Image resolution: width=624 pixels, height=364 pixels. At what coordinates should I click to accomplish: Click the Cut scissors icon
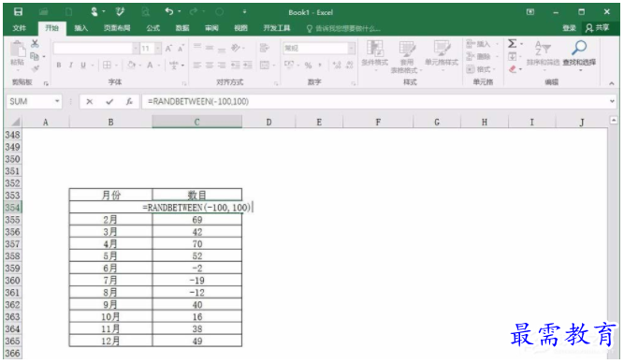click(x=35, y=43)
